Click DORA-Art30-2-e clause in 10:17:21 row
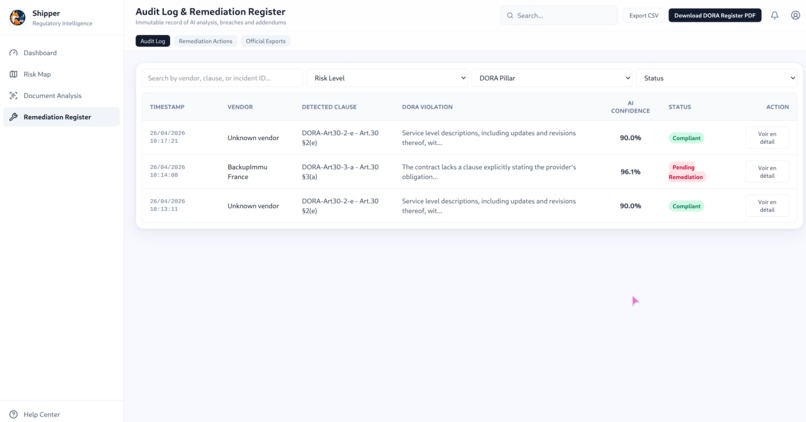 coord(340,138)
